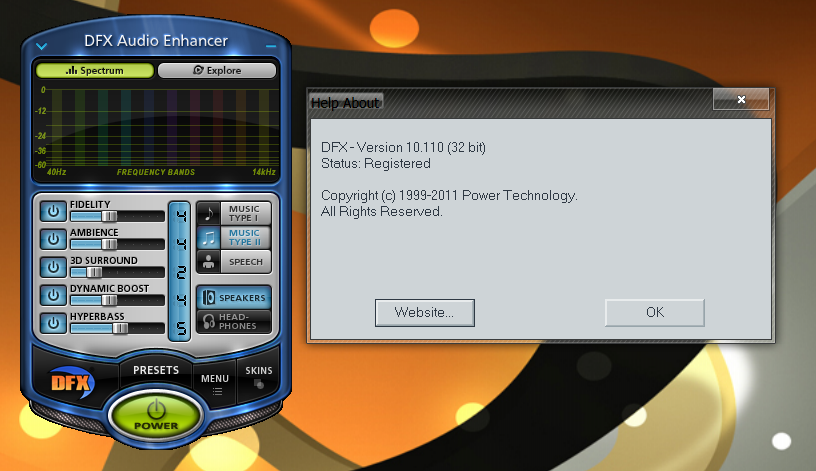Open the Spectrum tab
Screen dimensions: 816x471
pyautogui.click(x=95, y=70)
